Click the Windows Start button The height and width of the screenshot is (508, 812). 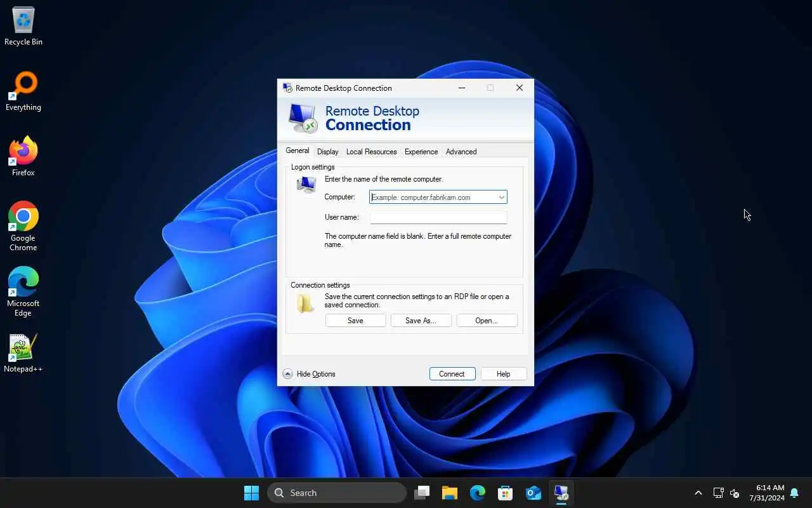click(x=251, y=493)
